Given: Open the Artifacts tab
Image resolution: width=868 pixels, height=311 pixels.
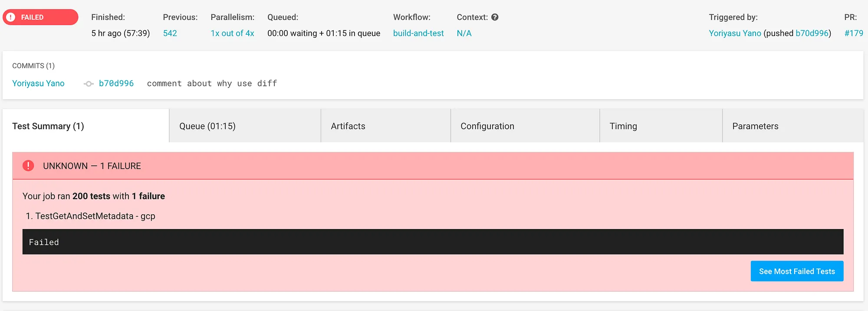Looking at the screenshot, I should (386, 126).
